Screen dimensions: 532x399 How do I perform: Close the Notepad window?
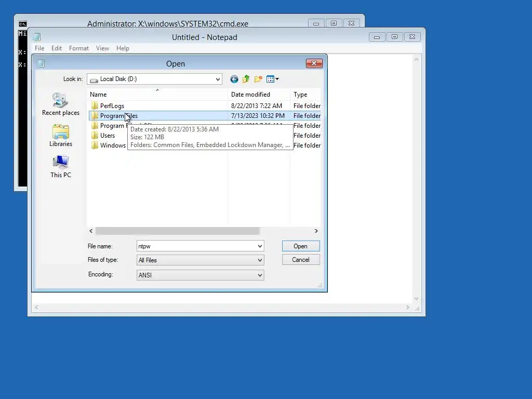(412, 37)
